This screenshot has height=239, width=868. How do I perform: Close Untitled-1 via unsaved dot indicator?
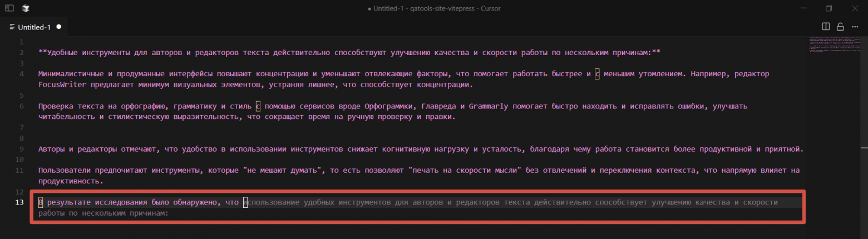click(58, 27)
